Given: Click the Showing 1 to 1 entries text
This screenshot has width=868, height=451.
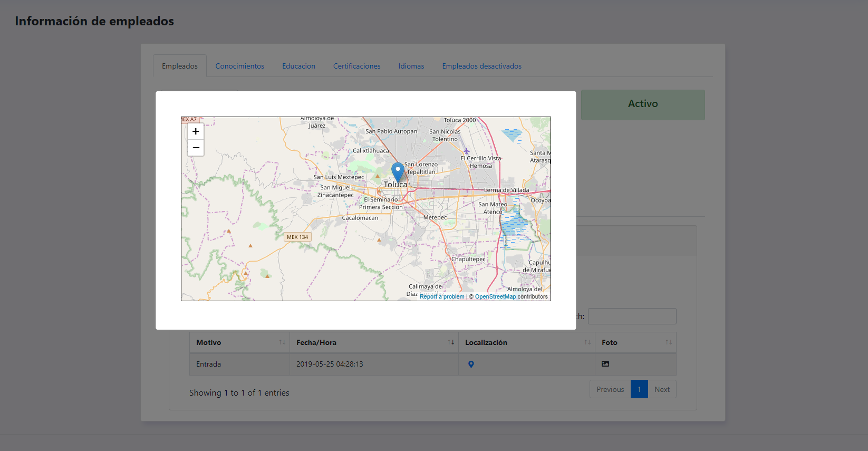Looking at the screenshot, I should [239, 393].
